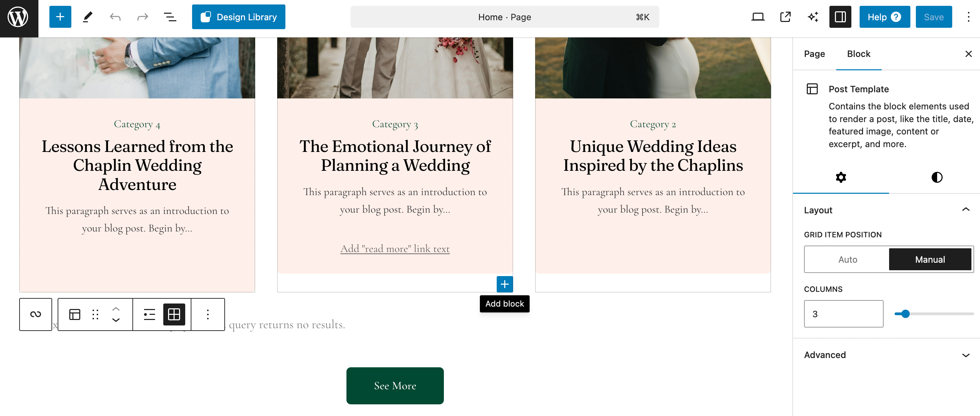Undo the last change
980x416 pixels.
[115, 17]
